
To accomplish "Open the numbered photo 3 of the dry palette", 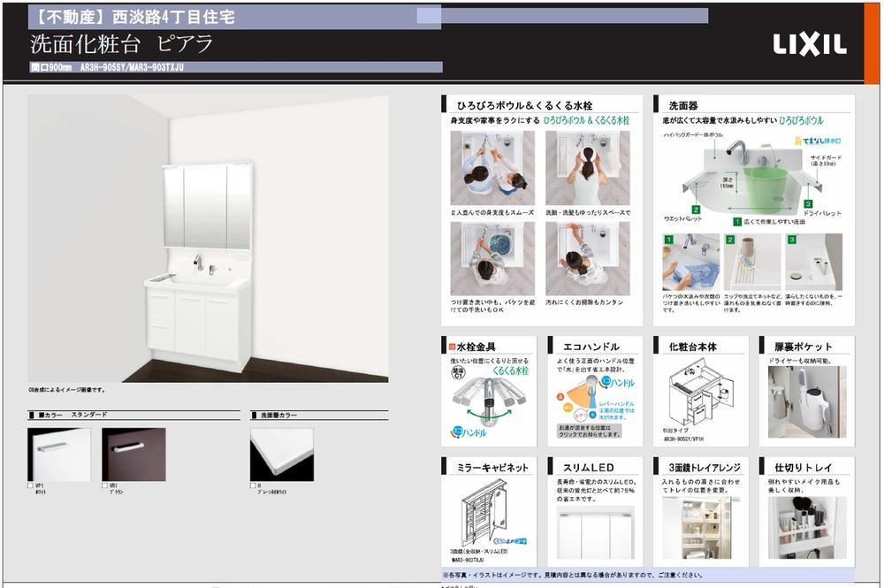I will (813, 262).
